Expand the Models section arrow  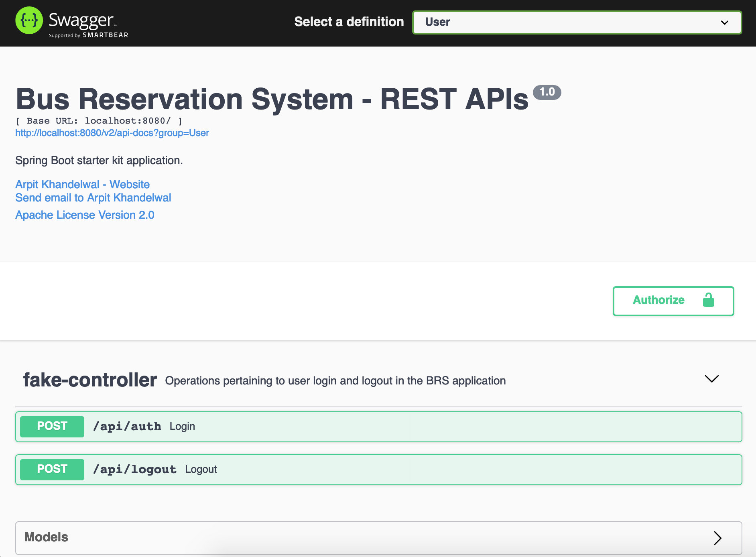point(717,538)
